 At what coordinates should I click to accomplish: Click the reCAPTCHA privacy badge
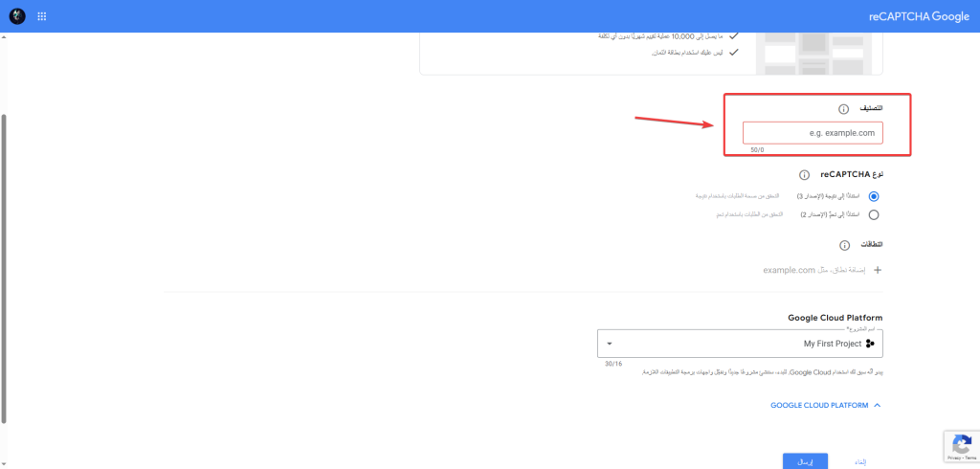pyautogui.click(x=959, y=448)
